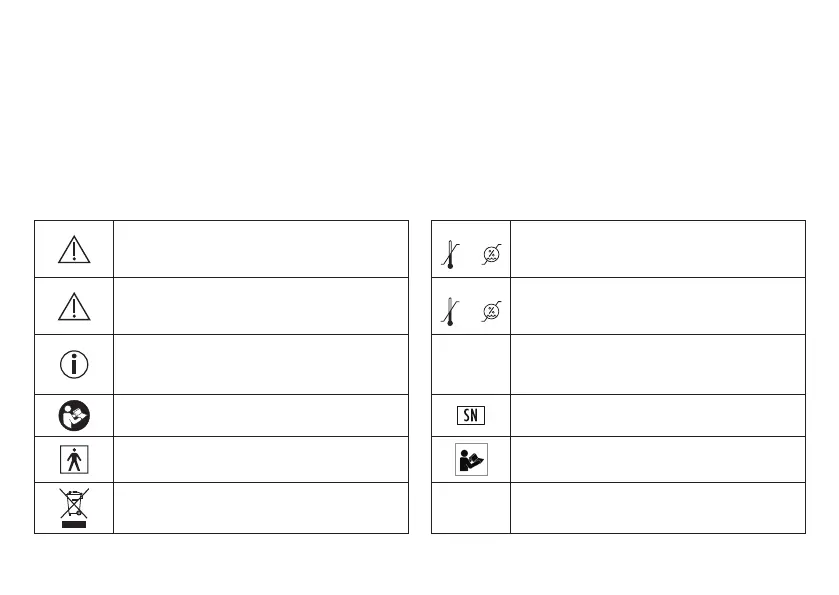Click the lower warning triangle symbol
The height and width of the screenshot is (595, 839).
[74, 304]
